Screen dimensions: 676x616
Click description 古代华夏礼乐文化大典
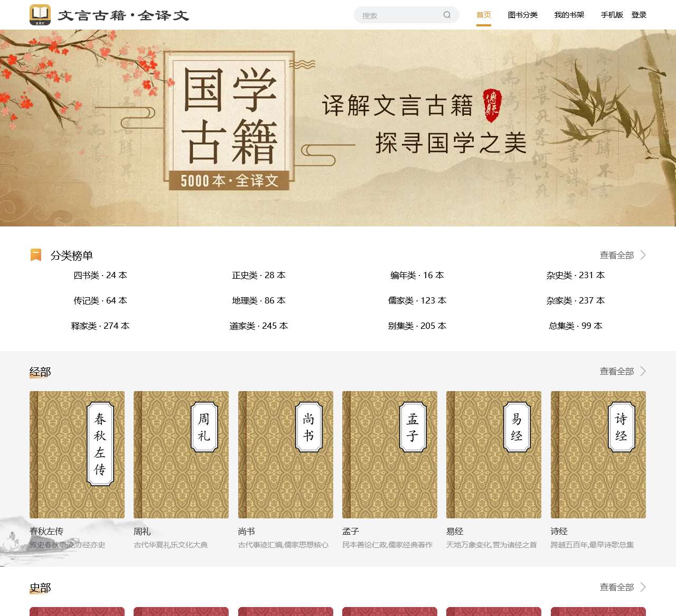[x=171, y=545]
